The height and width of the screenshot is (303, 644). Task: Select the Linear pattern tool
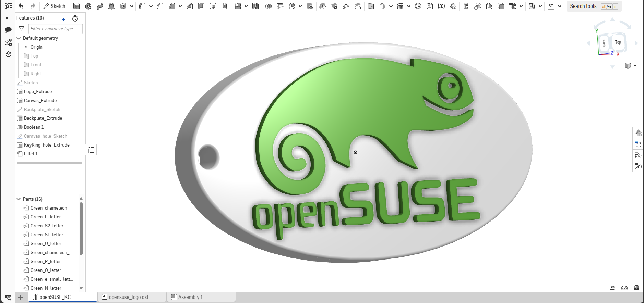[x=238, y=6]
